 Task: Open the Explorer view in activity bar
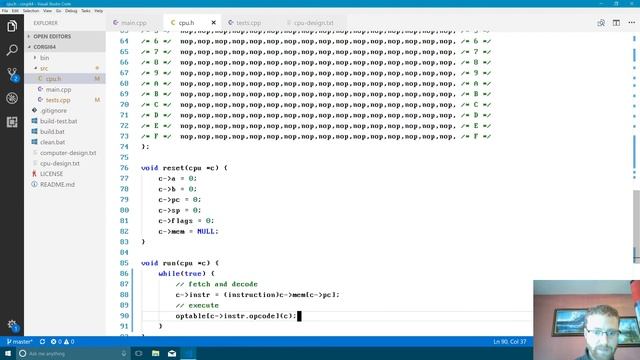(x=12, y=27)
